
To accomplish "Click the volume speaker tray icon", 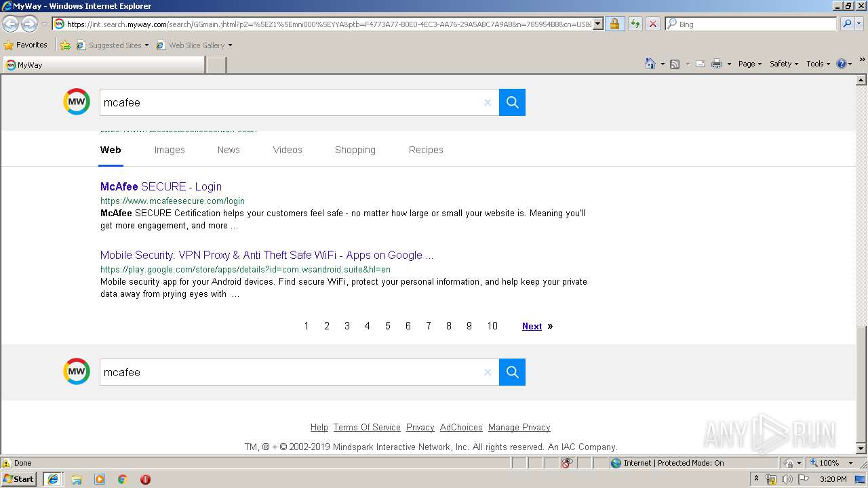I will tap(787, 479).
